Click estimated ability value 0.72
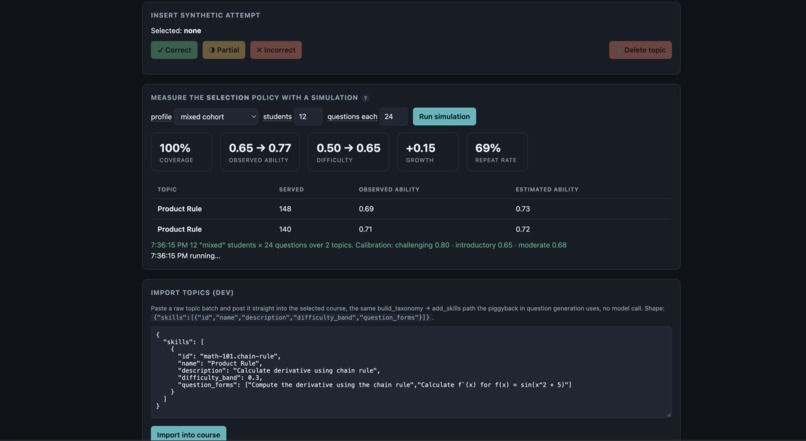The width and height of the screenshot is (806, 441). click(x=523, y=229)
